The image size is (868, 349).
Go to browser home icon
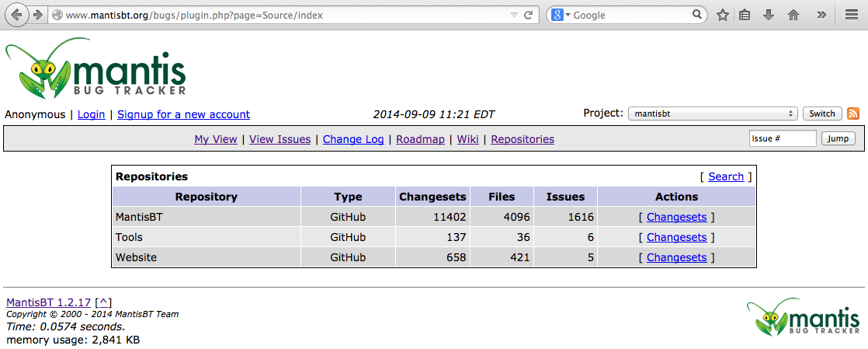click(793, 15)
